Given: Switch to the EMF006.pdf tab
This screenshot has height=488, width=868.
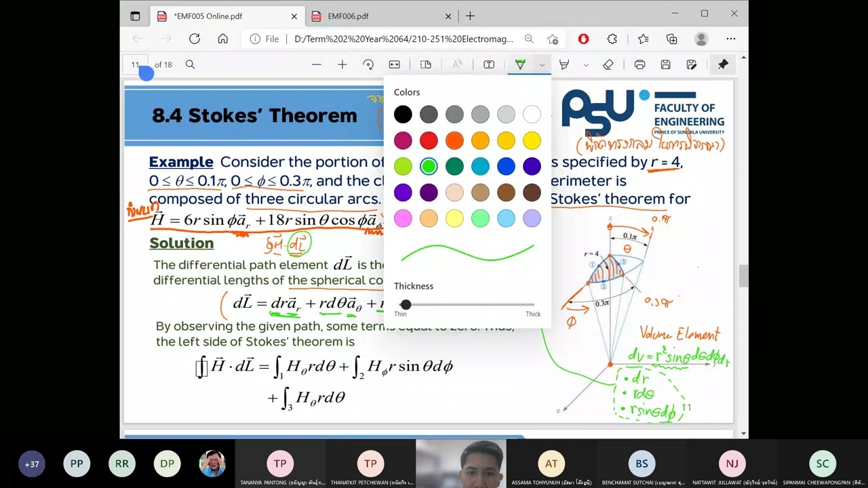Looking at the screenshot, I should pos(381,16).
